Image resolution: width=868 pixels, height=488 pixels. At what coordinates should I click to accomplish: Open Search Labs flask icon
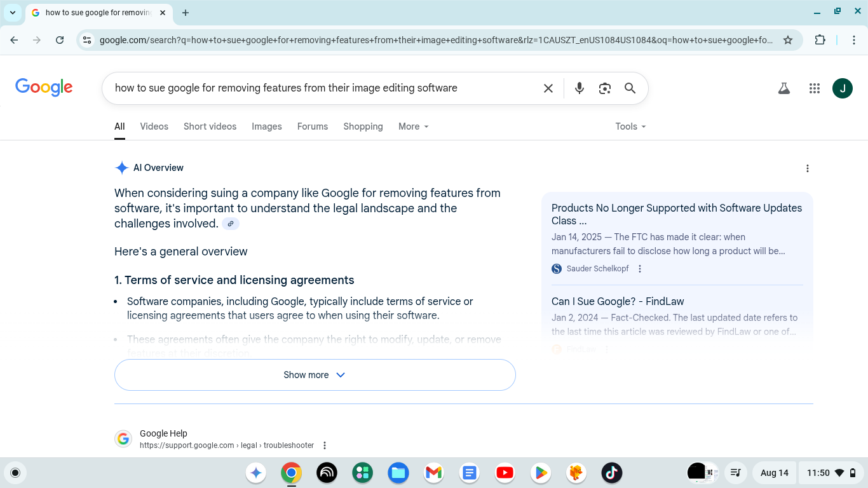pyautogui.click(x=784, y=88)
